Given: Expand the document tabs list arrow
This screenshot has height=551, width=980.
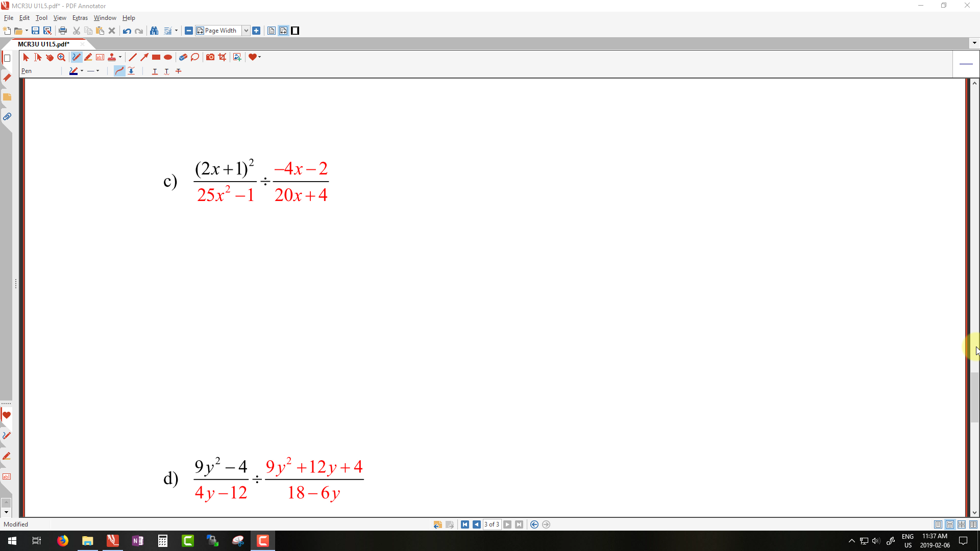Looking at the screenshot, I should coord(974,43).
